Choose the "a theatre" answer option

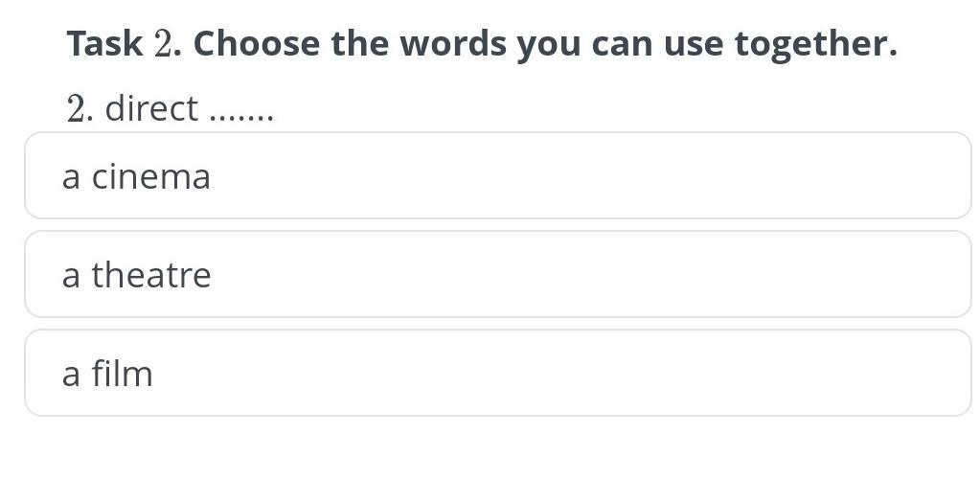coord(497,275)
